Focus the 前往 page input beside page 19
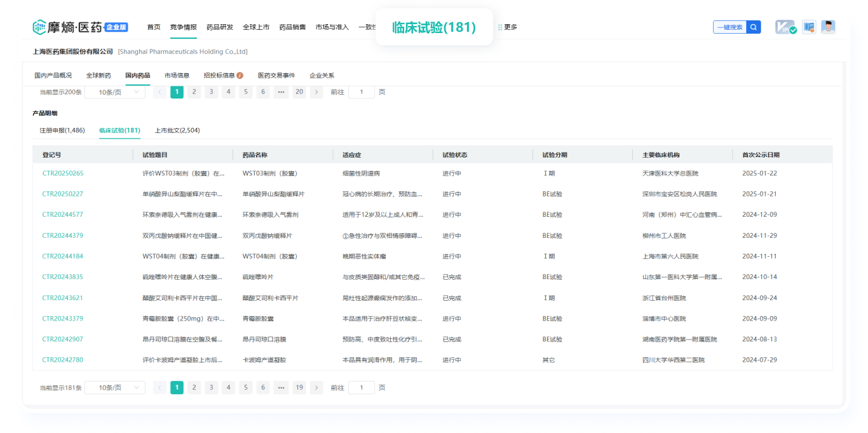The image size is (868, 433). tap(362, 387)
